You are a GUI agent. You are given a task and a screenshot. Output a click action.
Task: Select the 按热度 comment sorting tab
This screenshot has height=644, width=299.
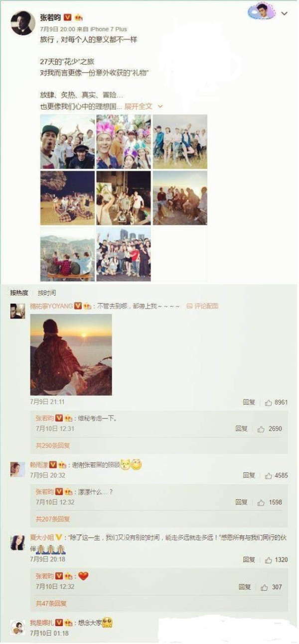click(x=19, y=293)
